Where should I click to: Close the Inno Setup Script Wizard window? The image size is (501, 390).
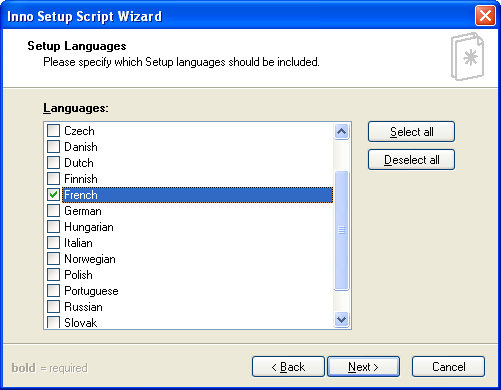coord(485,16)
